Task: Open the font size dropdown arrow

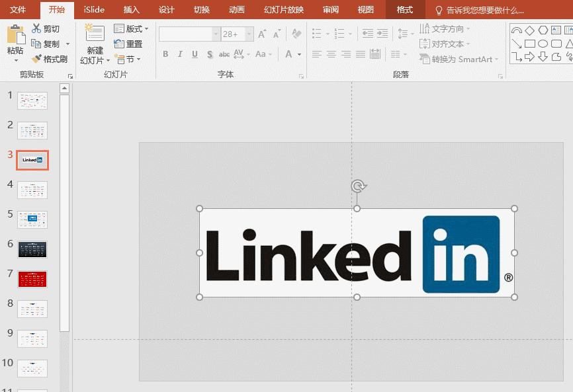Action: [x=249, y=34]
